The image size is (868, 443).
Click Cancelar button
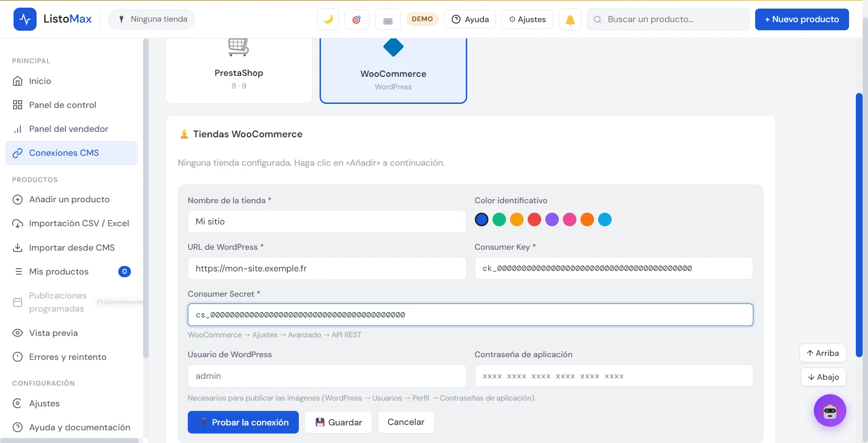[x=406, y=422]
